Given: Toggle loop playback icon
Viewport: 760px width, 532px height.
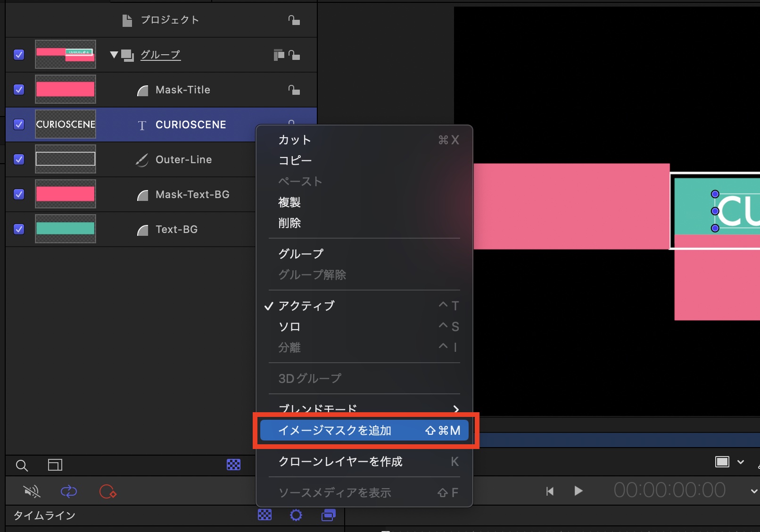Looking at the screenshot, I should pos(69,491).
